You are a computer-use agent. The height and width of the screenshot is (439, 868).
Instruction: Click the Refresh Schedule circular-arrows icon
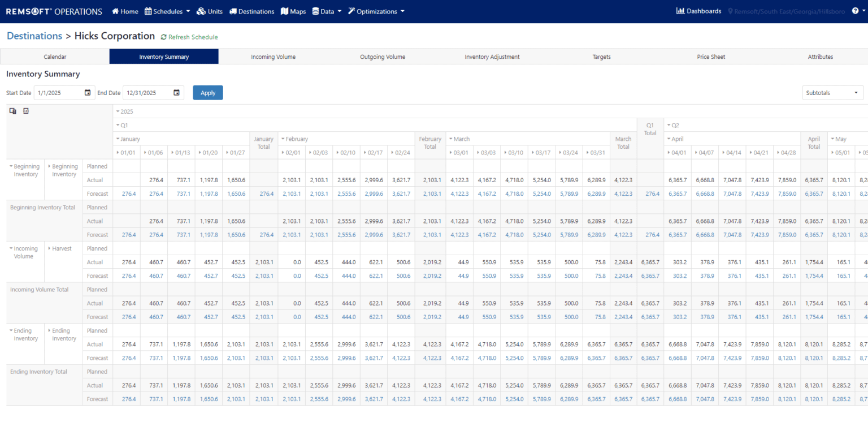click(x=163, y=36)
